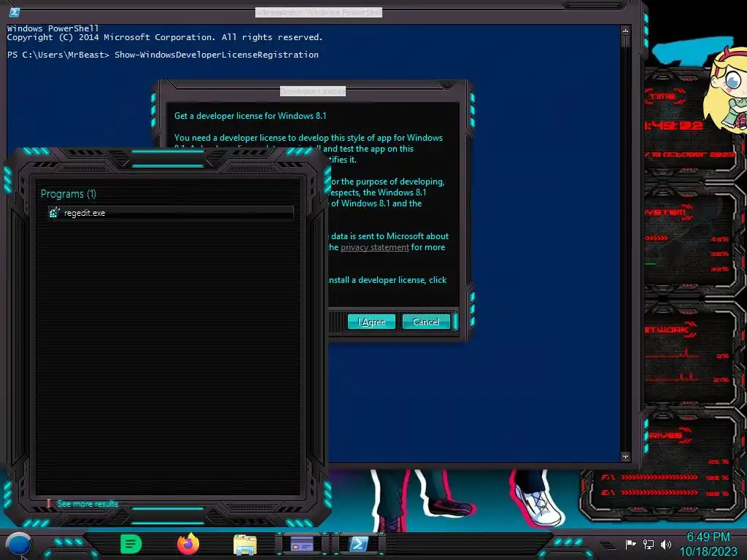
Task: Click the System widget header
Action: tap(668, 212)
